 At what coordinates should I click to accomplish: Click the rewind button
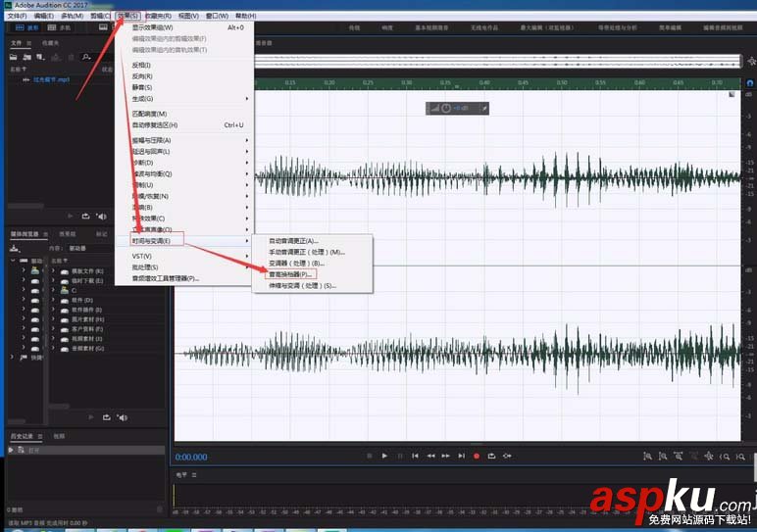[430, 456]
